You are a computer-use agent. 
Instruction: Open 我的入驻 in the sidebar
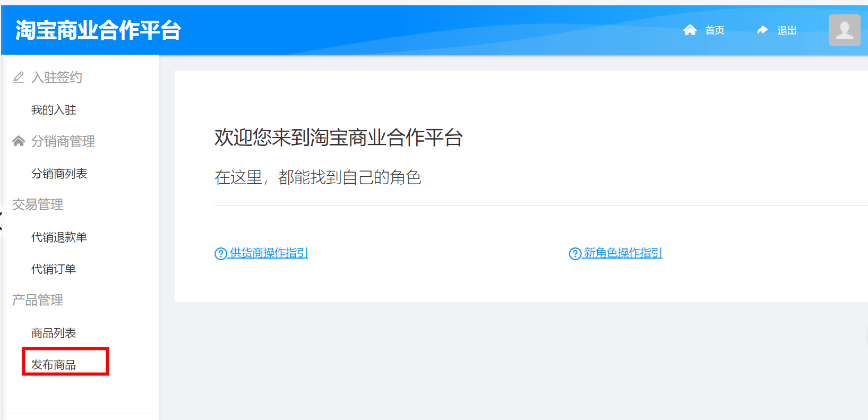tap(54, 110)
